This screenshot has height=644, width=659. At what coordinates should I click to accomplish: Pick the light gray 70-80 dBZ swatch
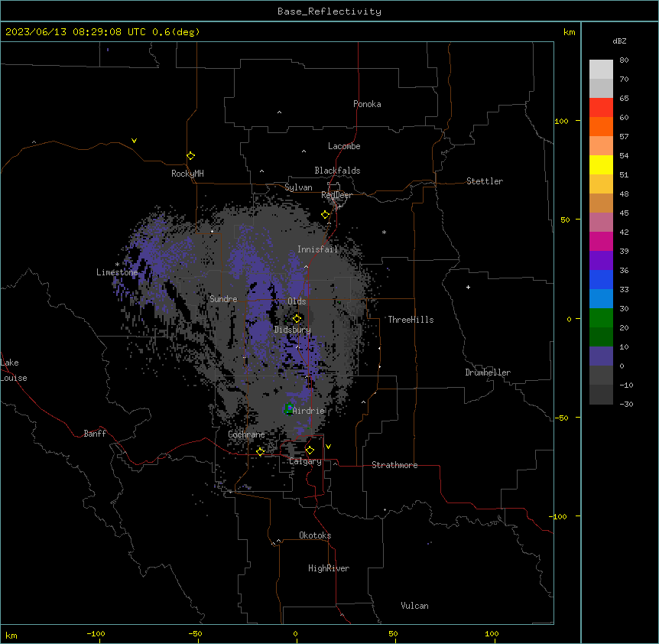tap(601, 70)
